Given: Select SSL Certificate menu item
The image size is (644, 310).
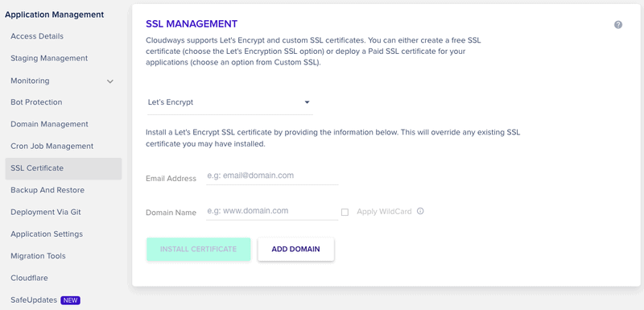Looking at the screenshot, I should tap(64, 168).
